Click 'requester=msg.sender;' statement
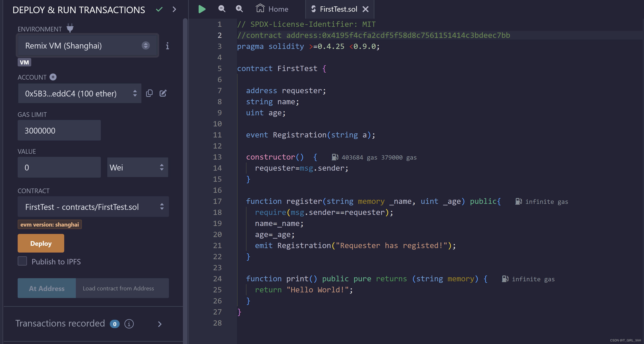The image size is (644, 344). [x=301, y=168]
